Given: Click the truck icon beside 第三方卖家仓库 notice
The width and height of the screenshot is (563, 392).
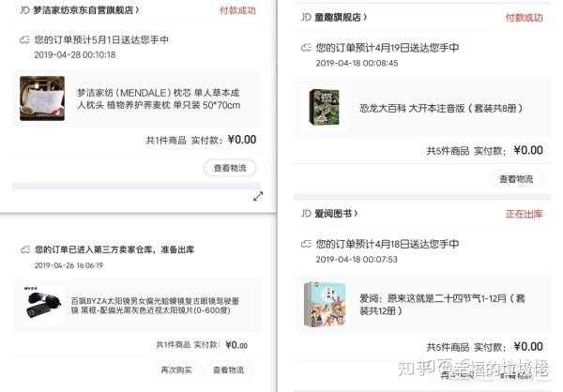Looking at the screenshot, I should [25, 249].
